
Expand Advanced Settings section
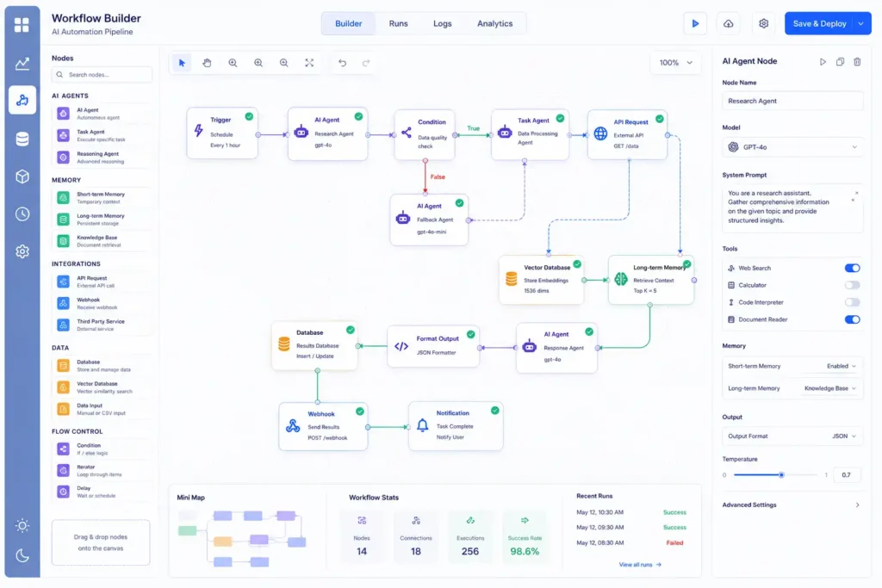[x=792, y=504]
